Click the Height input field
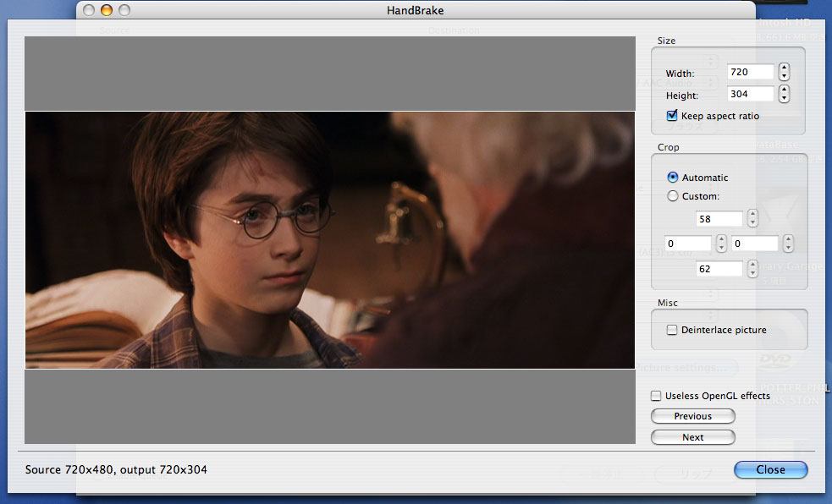This screenshot has width=832, height=504. tap(750, 94)
